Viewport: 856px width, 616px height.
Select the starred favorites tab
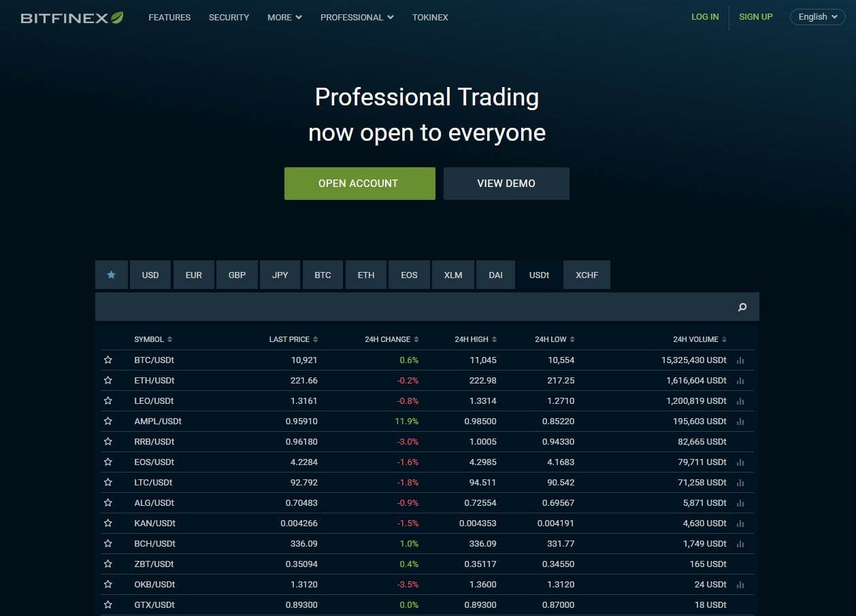tap(111, 275)
